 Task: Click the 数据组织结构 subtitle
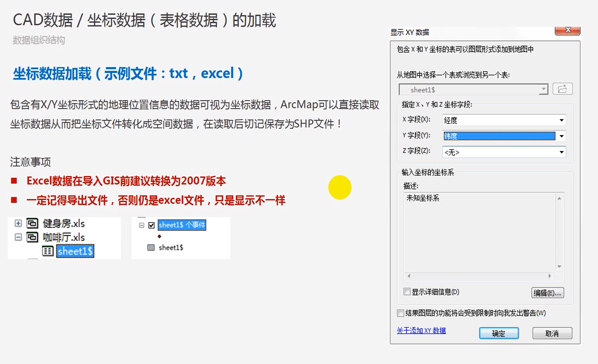(39, 40)
